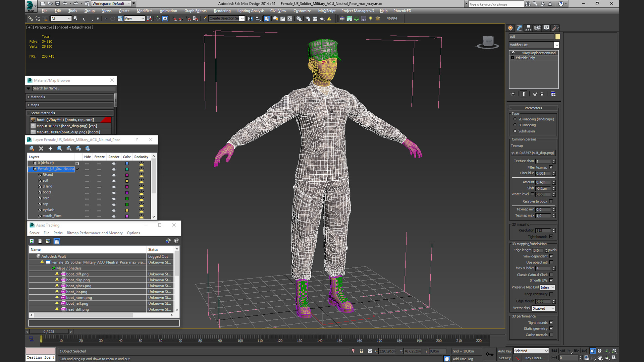Toggle View-dependent checkbox

(551, 256)
